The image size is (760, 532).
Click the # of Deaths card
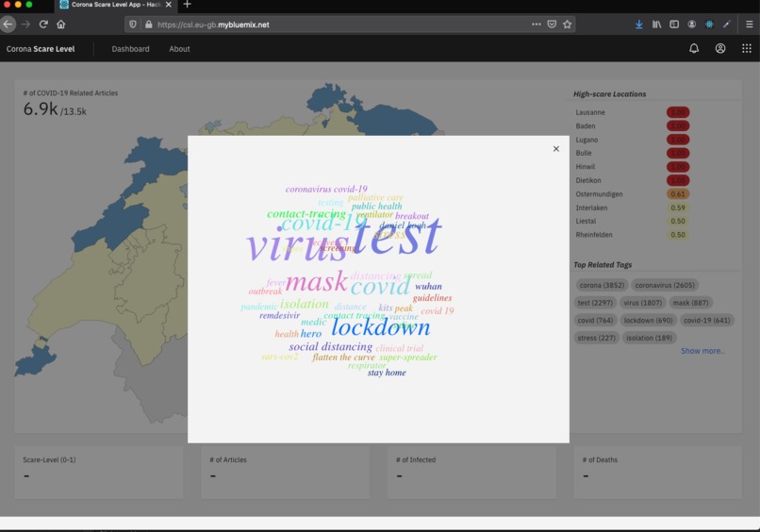(658, 473)
